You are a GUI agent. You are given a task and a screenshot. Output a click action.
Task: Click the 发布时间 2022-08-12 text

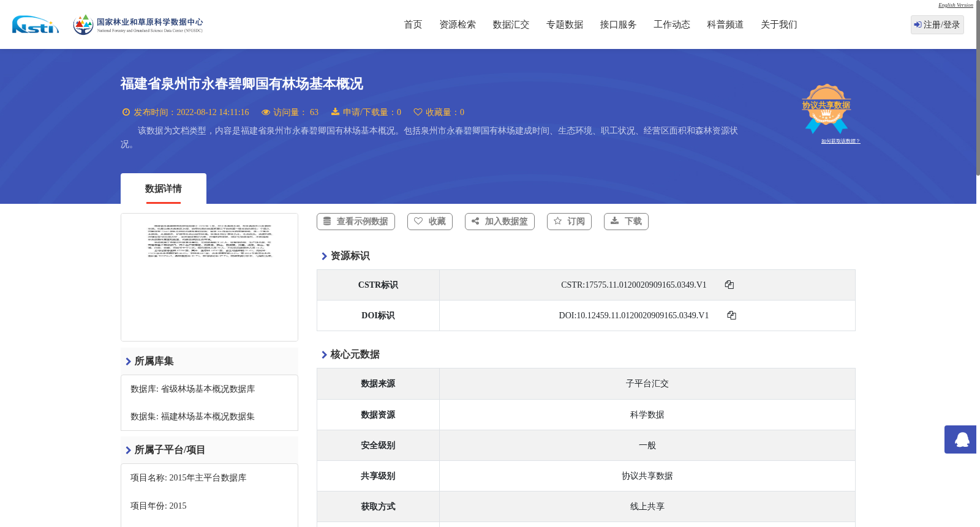pos(186,113)
